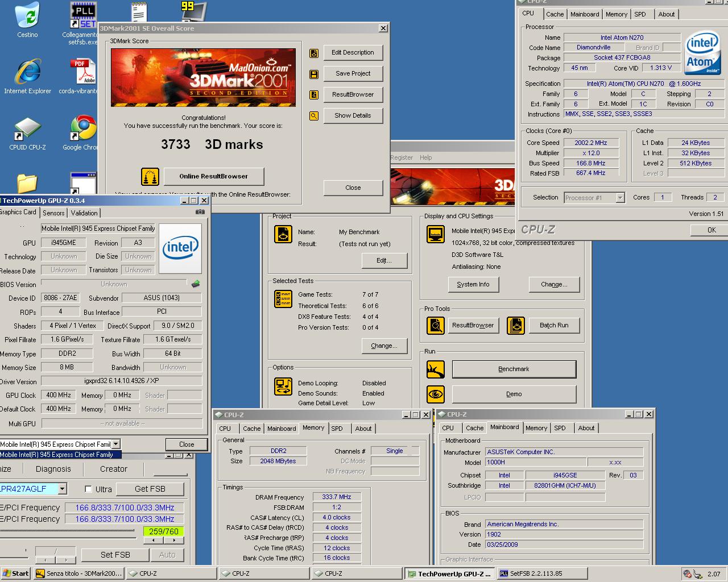This screenshot has width=728, height=582.
Task: Click the GPU-Z BIOS save icon
Action: [x=196, y=284]
